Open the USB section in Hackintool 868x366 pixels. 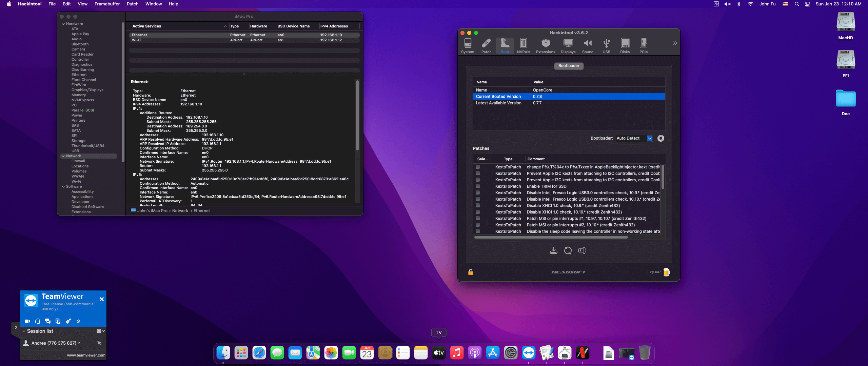606,46
